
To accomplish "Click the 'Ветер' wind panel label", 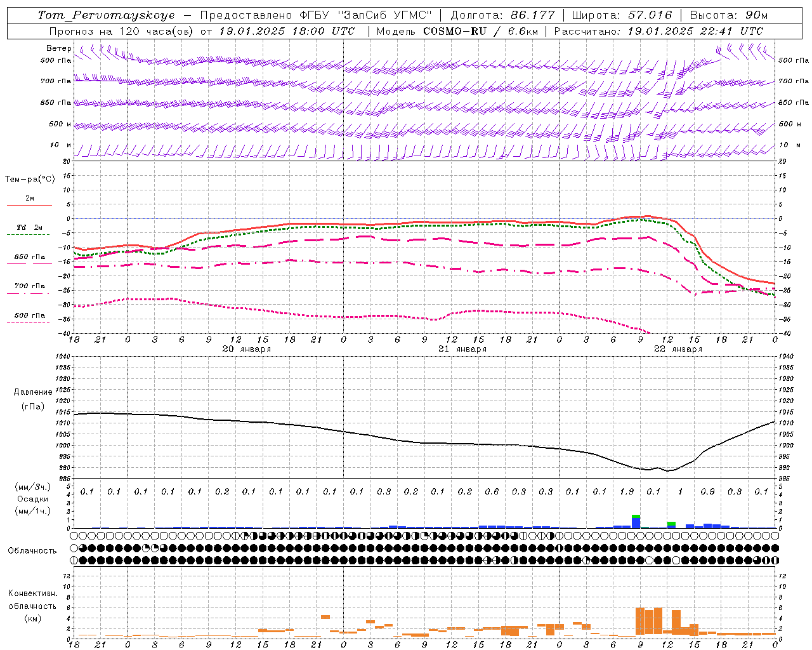I will tap(58, 48).
